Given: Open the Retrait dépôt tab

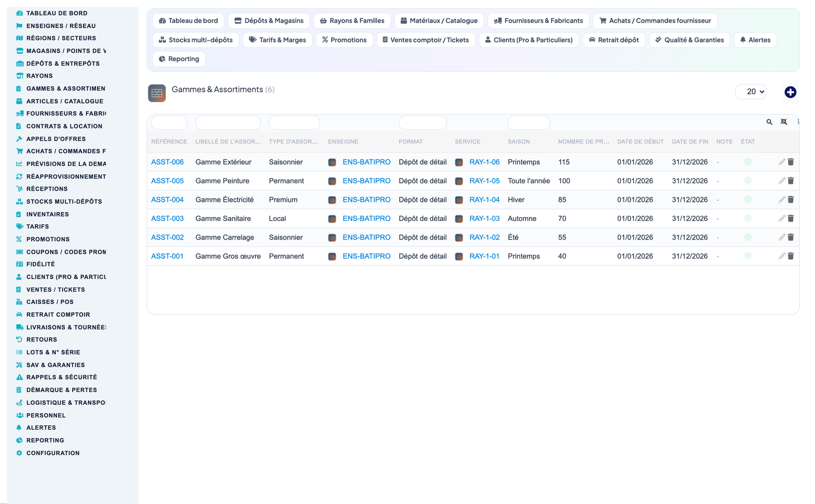Looking at the screenshot, I should [614, 40].
